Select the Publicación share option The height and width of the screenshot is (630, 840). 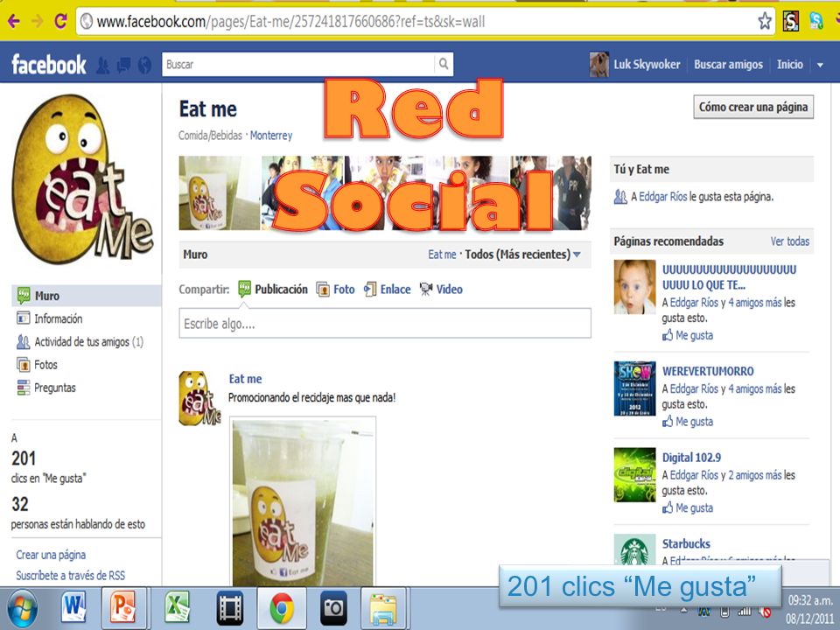click(x=273, y=290)
